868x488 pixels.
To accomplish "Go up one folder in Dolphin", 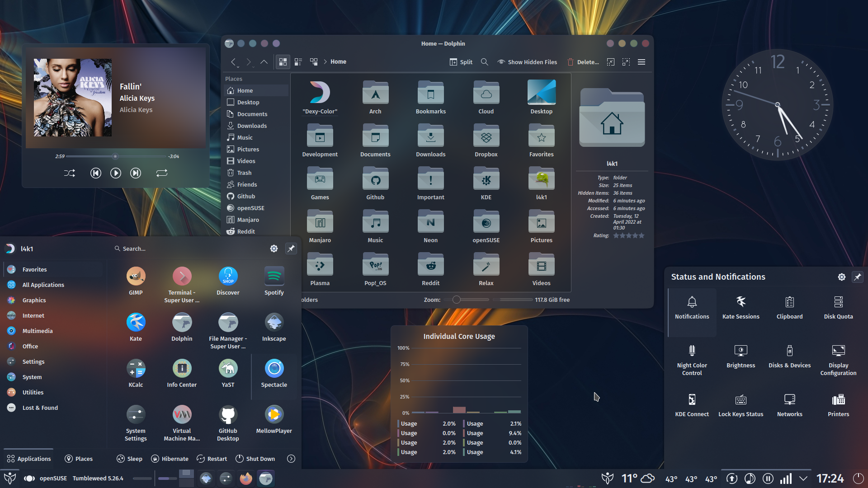I will 264,62.
